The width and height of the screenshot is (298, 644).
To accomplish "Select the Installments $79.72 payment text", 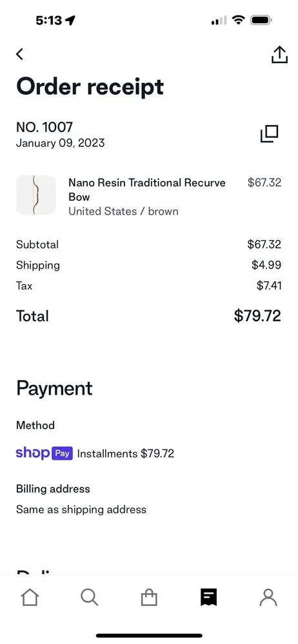I will click(126, 454).
